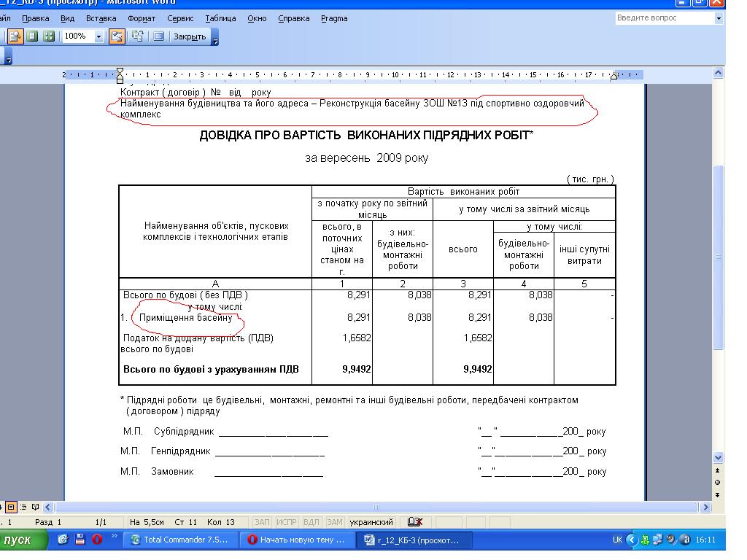Click the Закрыть preview button
The width and height of the screenshot is (747, 560).
click(x=190, y=36)
